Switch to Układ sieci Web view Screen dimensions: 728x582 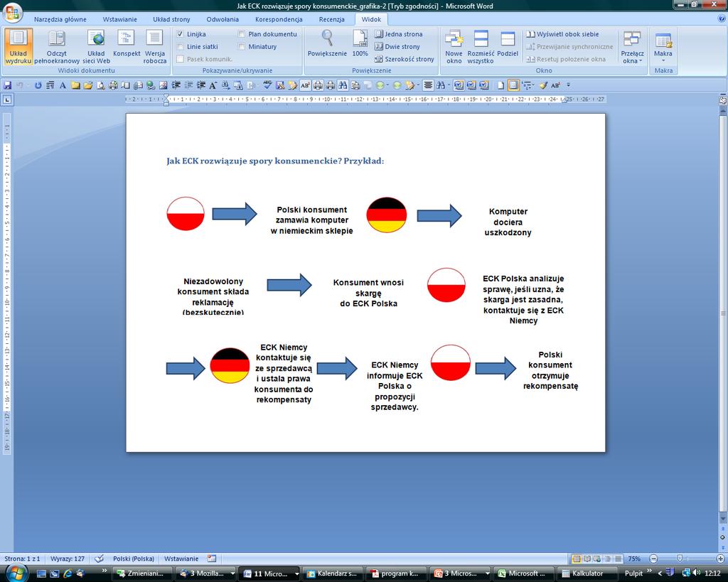coord(96,46)
